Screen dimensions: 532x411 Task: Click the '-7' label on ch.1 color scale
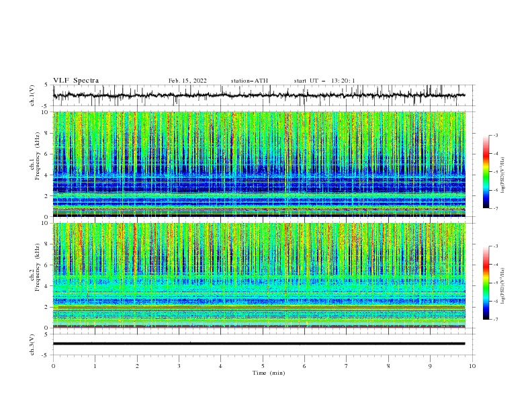496,208
